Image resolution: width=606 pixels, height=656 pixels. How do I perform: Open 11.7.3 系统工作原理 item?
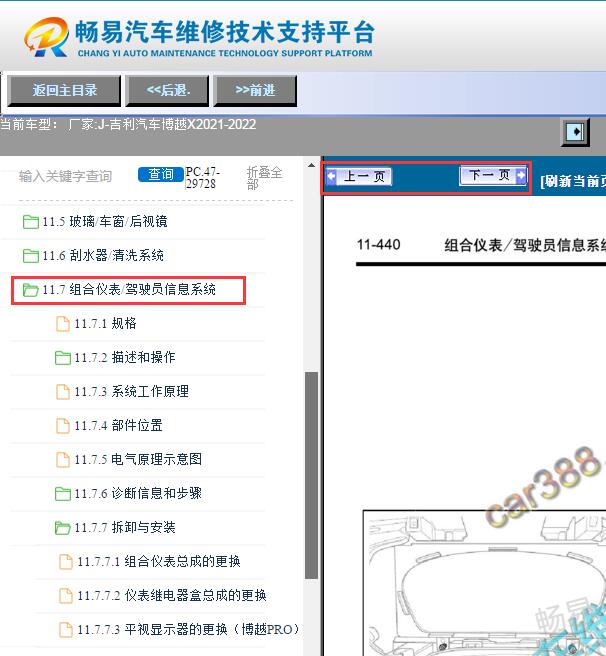click(131, 392)
